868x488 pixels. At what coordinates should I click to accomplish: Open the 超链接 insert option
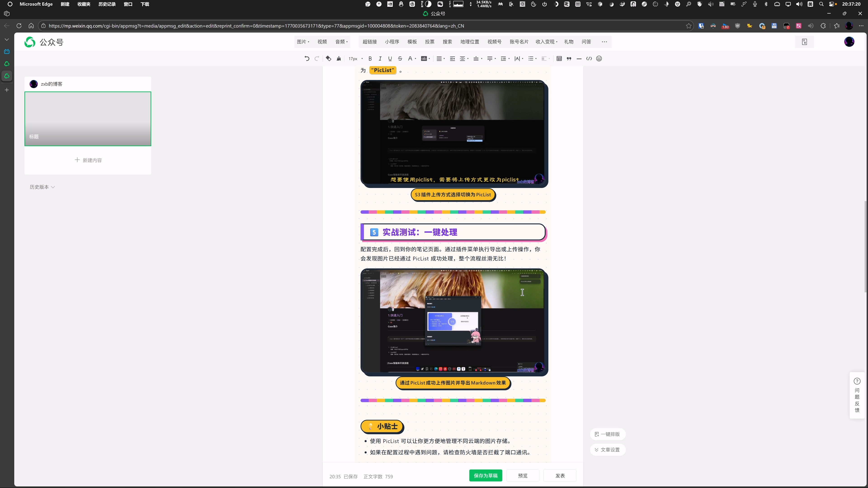370,42
